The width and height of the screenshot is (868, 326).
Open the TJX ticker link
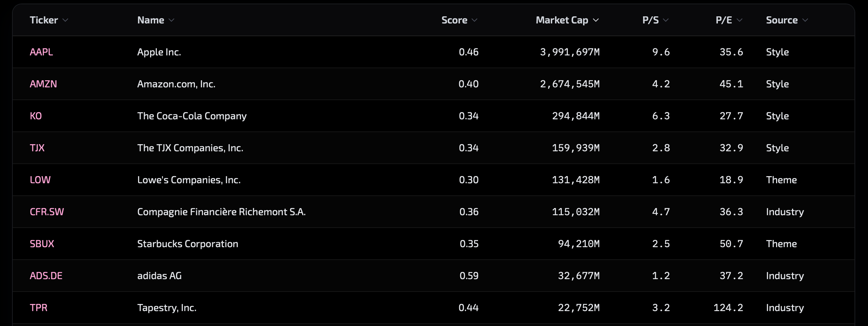[37, 148]
